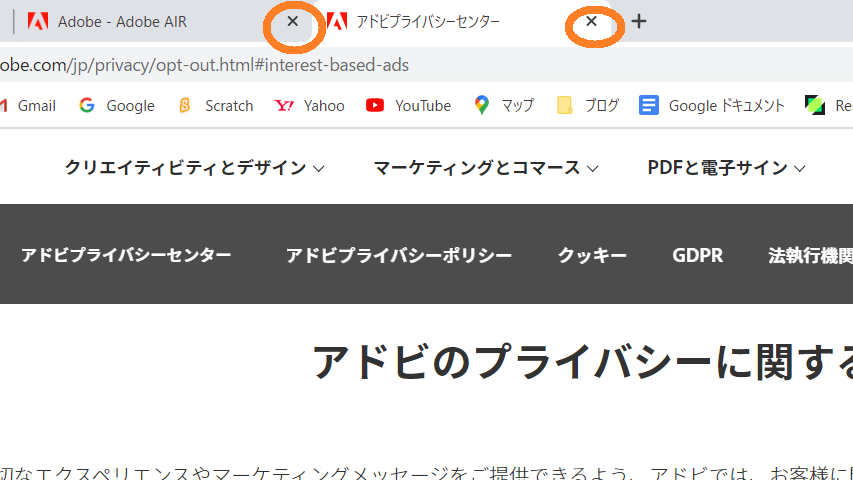Expand PDFと電子サイン menu
Viewport: 853px width, 480px height.
tap(727, 168)
